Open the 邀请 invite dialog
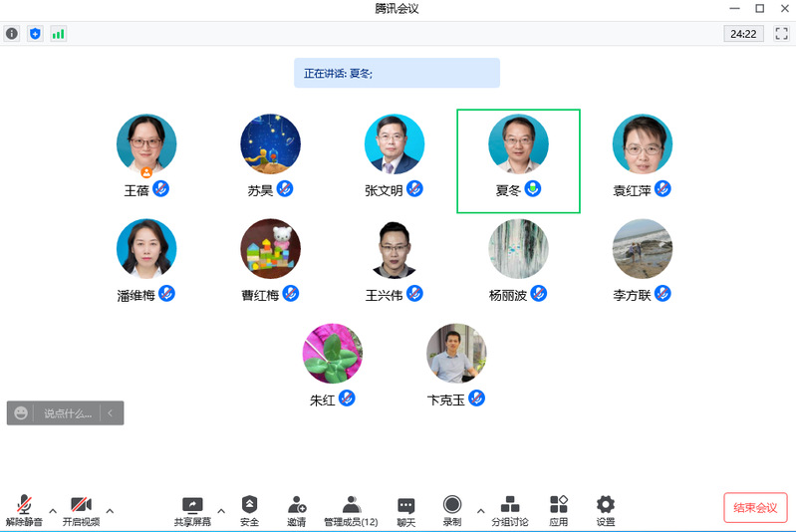The width and height of the screenshot is (796, 532). 297,511
